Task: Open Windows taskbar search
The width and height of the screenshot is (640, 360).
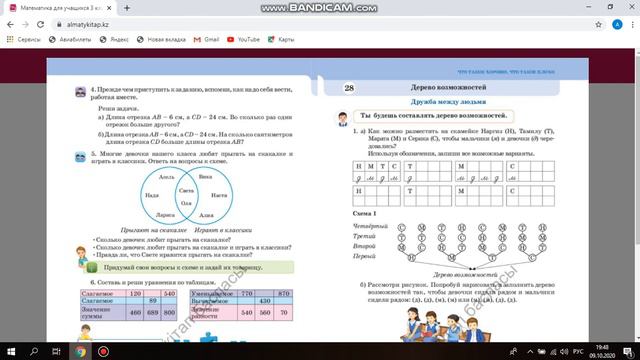Action: [34, 351]
